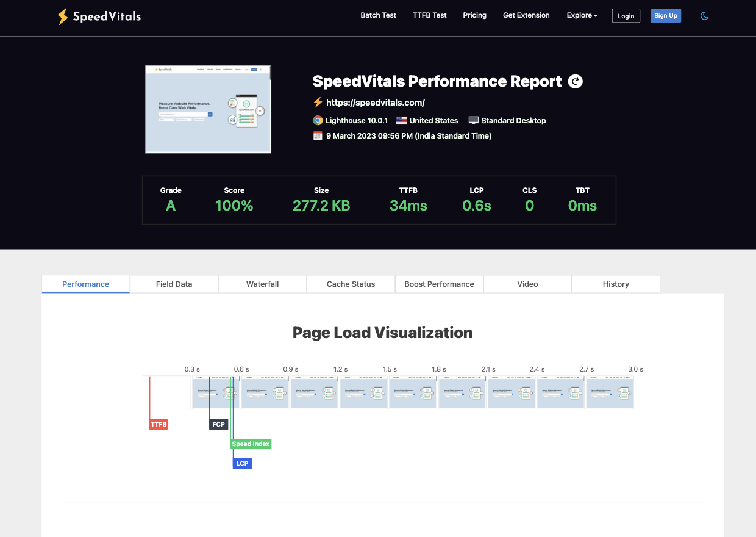Click the Login button
The width and height of the screenshot is (756, 537).
(626, 16)
